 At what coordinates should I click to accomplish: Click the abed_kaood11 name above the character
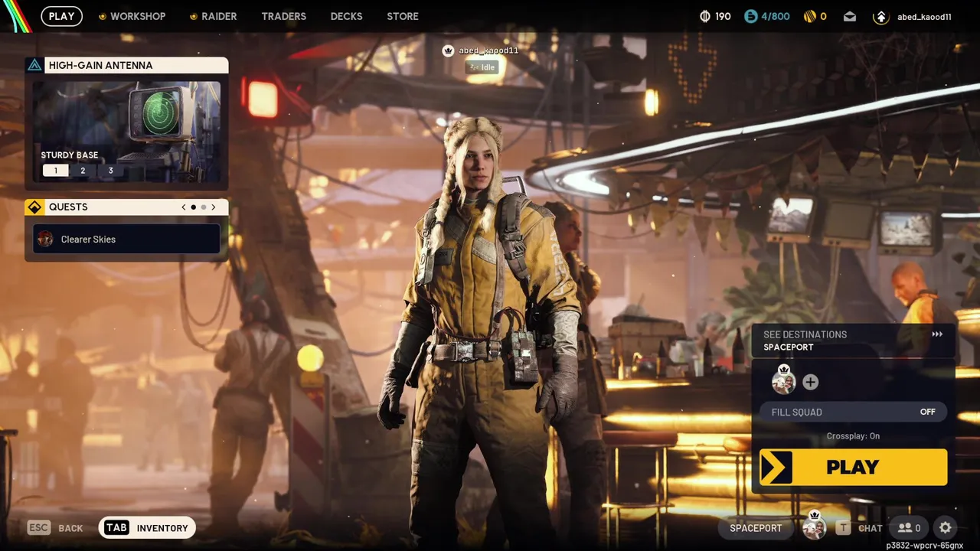(x=488, y=51)
